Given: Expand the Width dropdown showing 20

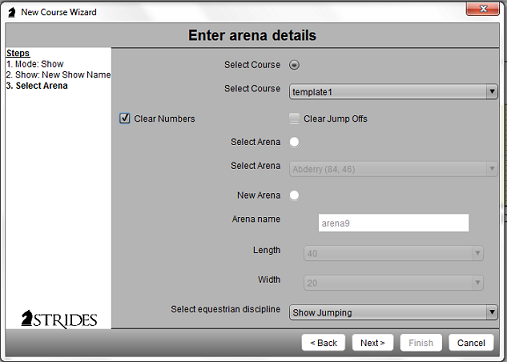Looking at the screenshot, I should [x=393, y=283].
